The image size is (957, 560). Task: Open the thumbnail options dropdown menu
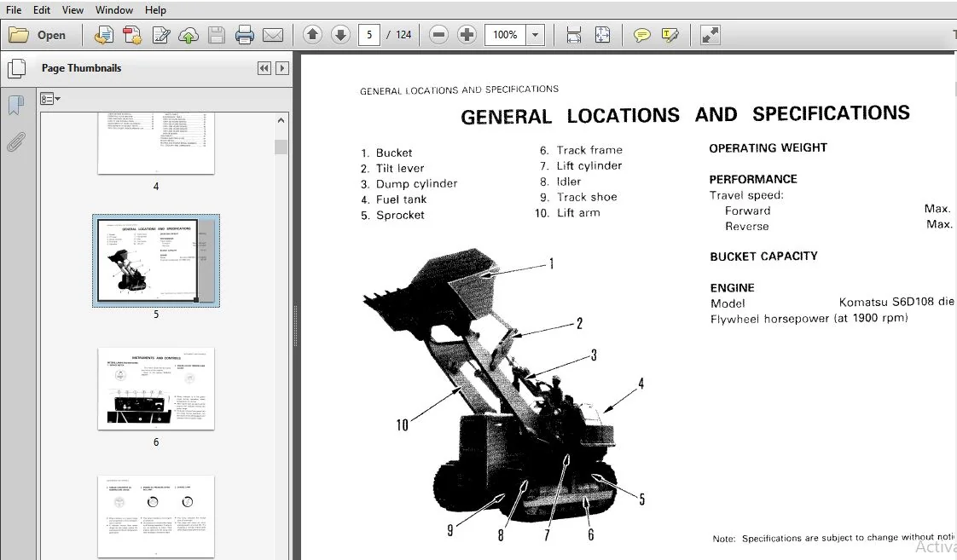[x=50, y=99]
